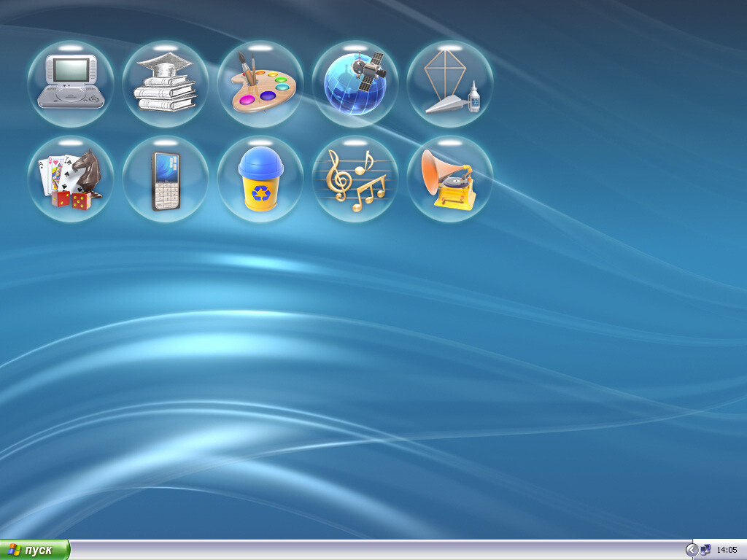The image size is (747, 560).
Task: Open the graduation cap and books icon
Action: (166, 84)
